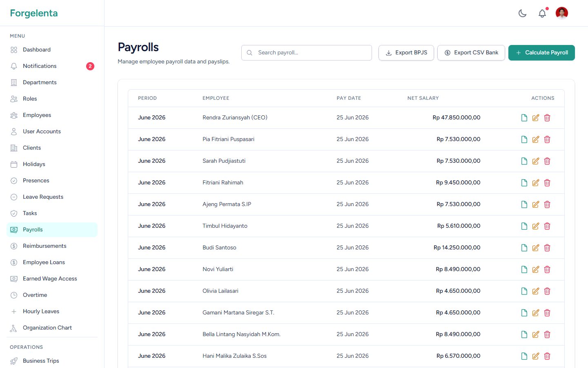Delete payroll of Sarah Pudjiastuti
588x368 pixels.
(x=547, y=161)
